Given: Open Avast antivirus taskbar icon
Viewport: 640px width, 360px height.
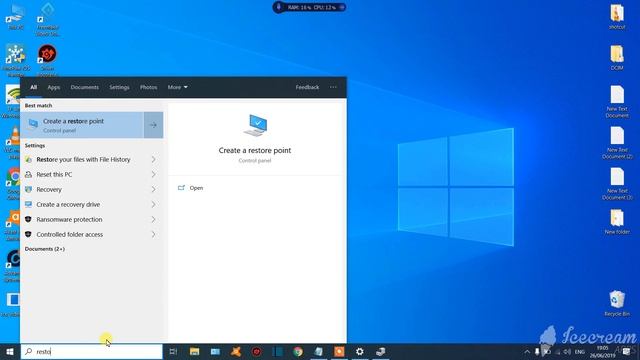Looking at the screenshot, I should (236, 351).
